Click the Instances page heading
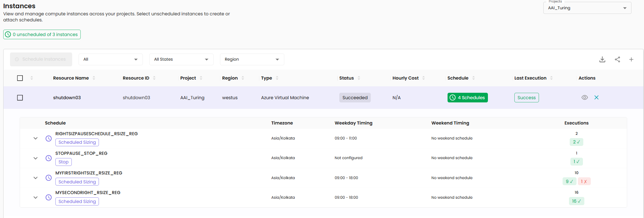The width and height of the screenshot is (644, 218). [19, 6]
